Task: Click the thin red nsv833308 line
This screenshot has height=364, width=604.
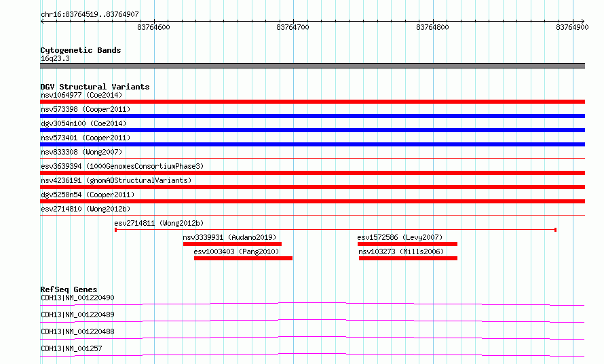Action: click(312, 158)
